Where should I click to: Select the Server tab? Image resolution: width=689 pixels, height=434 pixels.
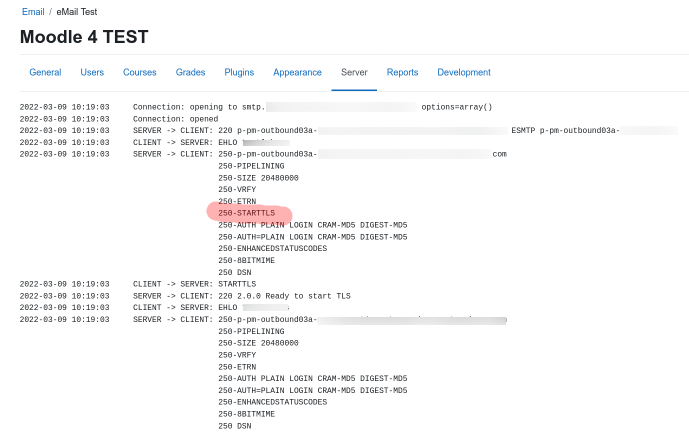point(354,72)
